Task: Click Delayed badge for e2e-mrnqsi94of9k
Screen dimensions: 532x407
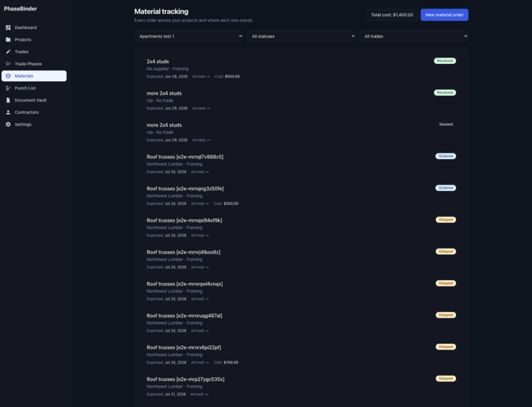Action: 446,219
